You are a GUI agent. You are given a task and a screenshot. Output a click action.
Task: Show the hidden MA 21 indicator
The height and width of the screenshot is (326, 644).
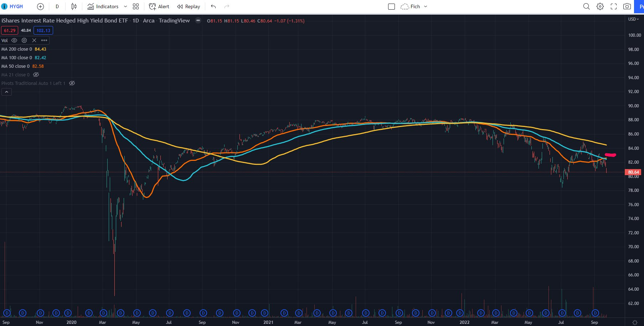(36, 75)
